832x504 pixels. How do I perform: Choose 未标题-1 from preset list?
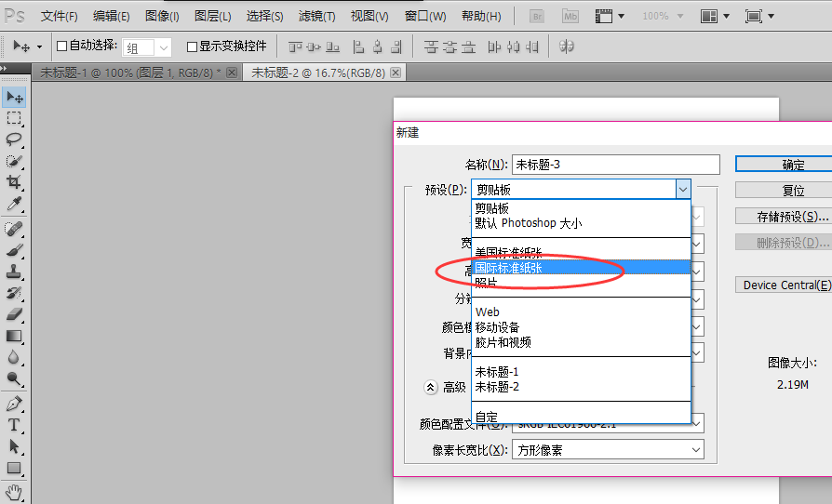(581, 372)
